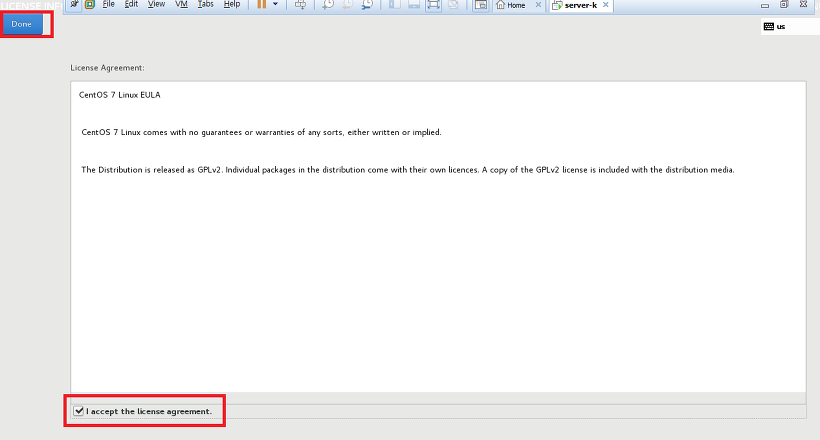Send Ctrl+Alt+Del to the virtual machine
This screenshot has height=440, width=820.
pyautogui.click(x=300, y=5)
